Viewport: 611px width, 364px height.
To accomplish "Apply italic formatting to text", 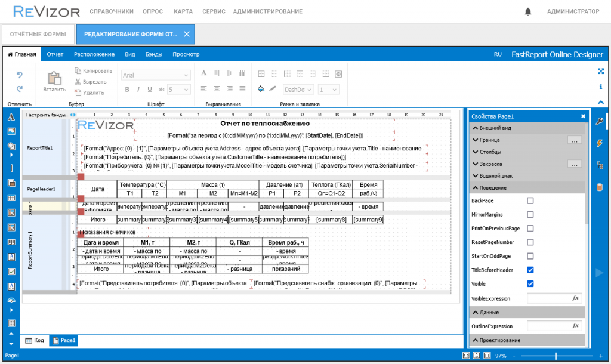I will tap(138, 90).
